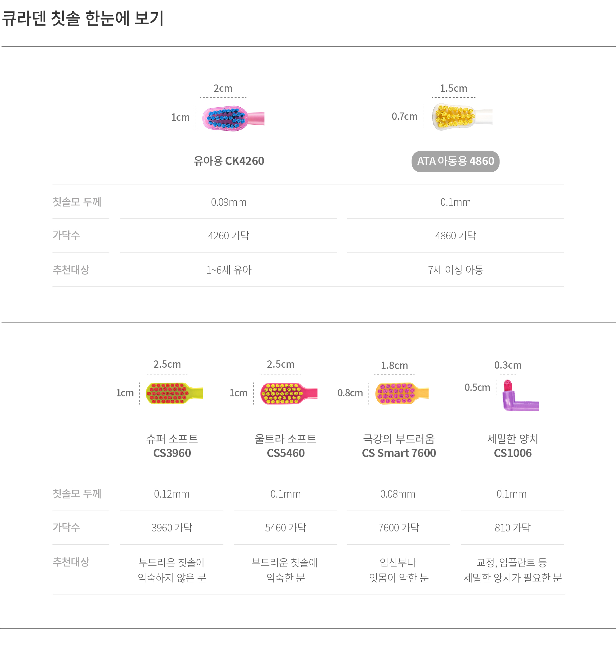This screenshot has width=616, height=672.
Task: Click the purple CS1006 single-tuft brush image
Action: coord(520,395)
